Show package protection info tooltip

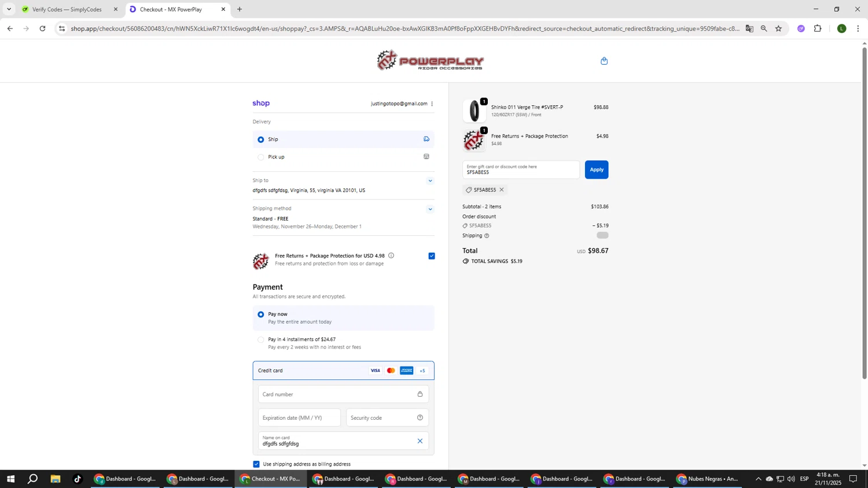click(391, 256)
